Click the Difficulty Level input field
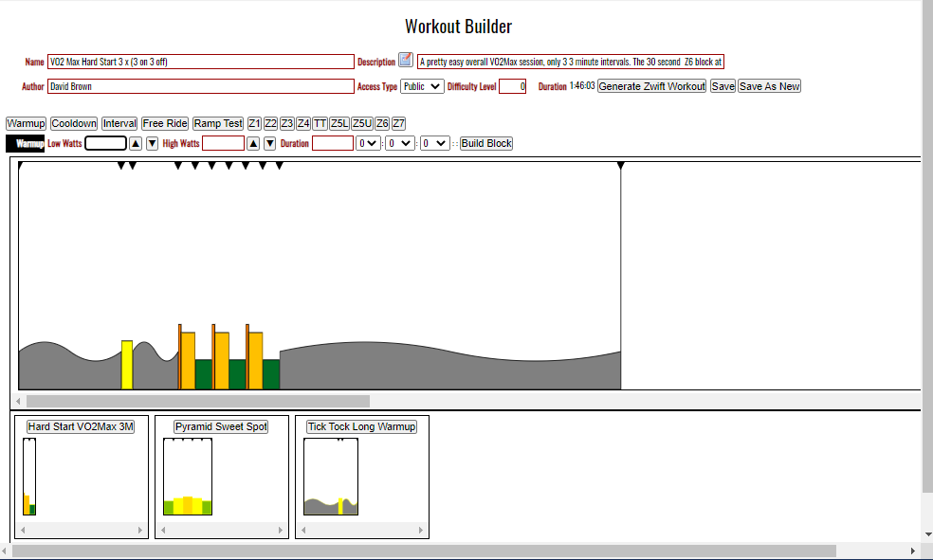Screen dimensions: 933x560 (x=512, y=86)
